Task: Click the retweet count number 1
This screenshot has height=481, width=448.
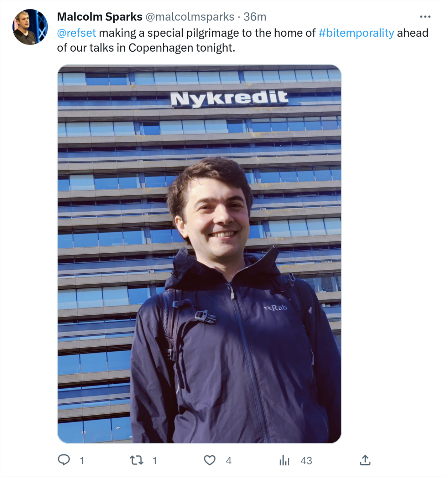Action: pyautogui.click(x=155, y=461)
